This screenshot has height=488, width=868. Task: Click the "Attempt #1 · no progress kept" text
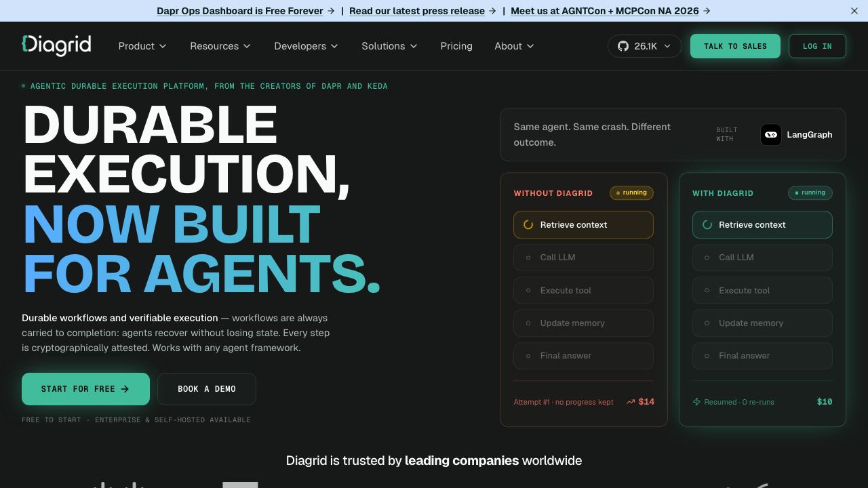[x=564, y=402]
